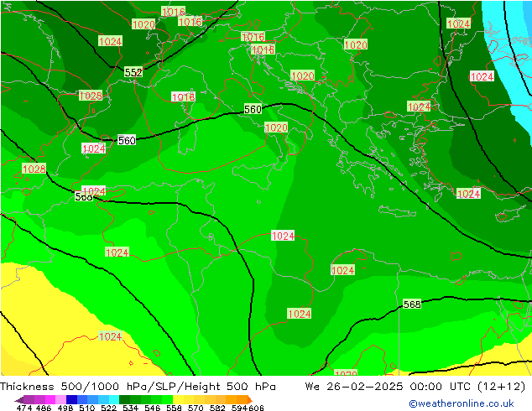532x411 pixels.
Task: Click the orange arrow at legend's high end
Action: (250, 399)
